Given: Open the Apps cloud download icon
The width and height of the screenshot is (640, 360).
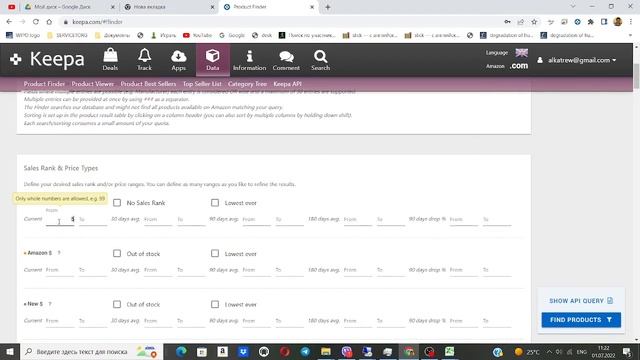Looking at the screenshot, I should (x=178, y=60).
